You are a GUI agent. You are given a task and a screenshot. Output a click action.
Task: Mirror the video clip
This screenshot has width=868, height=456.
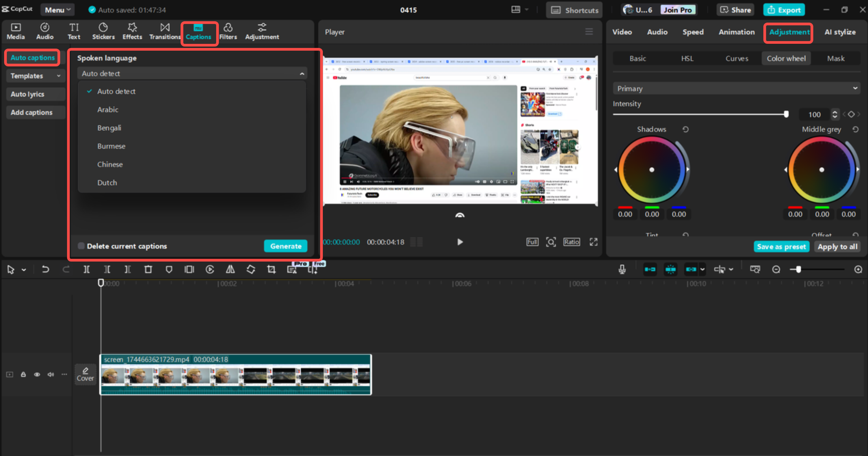(230, 269)
